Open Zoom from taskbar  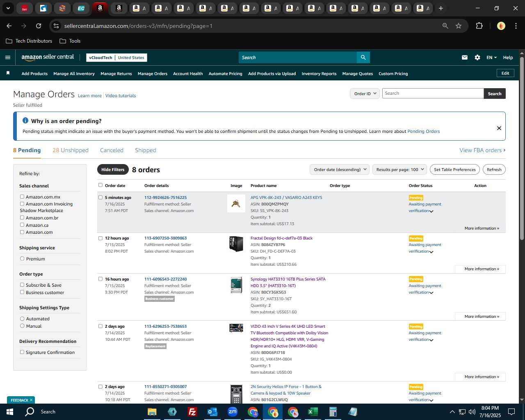tap(233, 412)
